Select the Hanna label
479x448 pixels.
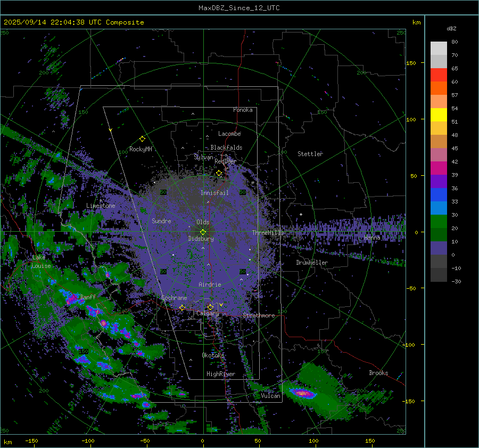point(372,237)
